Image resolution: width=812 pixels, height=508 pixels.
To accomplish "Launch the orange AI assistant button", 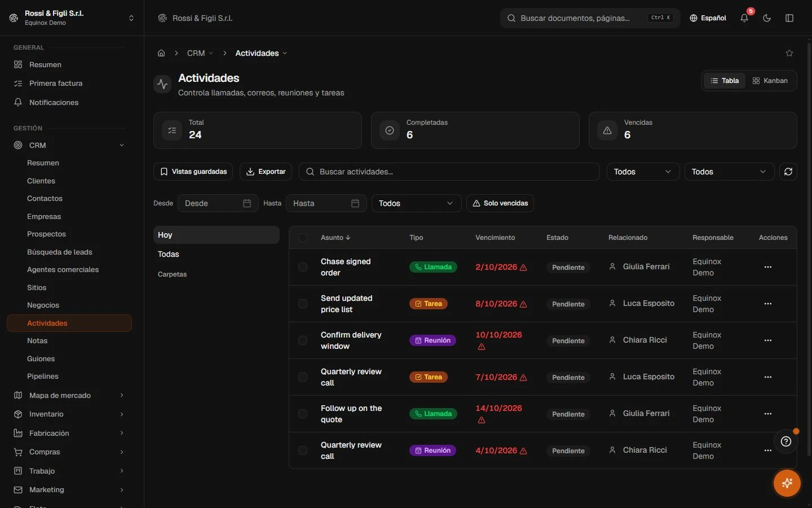I will (x=787, y=483).
